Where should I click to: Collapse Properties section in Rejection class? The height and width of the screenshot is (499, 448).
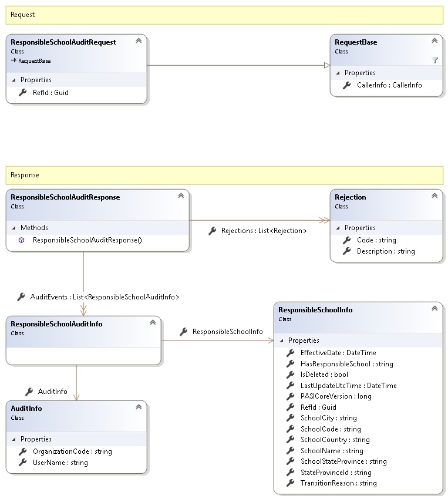pos(338,228)
